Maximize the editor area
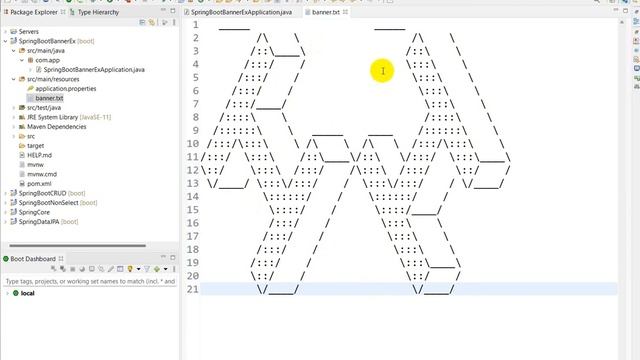Viewport: 640px width, 360px height. coord(625,10)
